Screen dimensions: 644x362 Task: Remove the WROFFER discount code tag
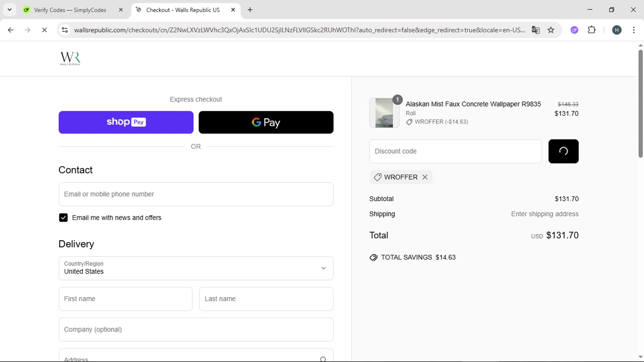pos(425,177)
